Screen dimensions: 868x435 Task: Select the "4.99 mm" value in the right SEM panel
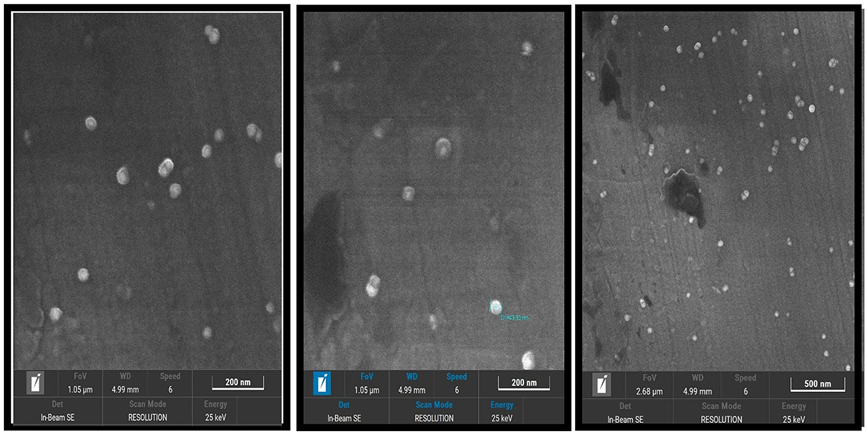698,392
